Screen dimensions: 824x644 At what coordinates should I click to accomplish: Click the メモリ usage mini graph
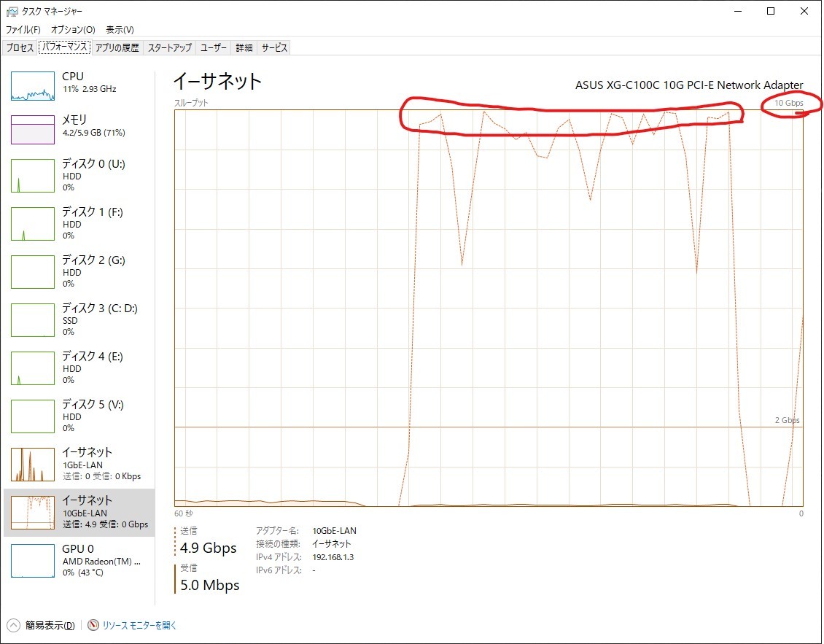(33, 130)
